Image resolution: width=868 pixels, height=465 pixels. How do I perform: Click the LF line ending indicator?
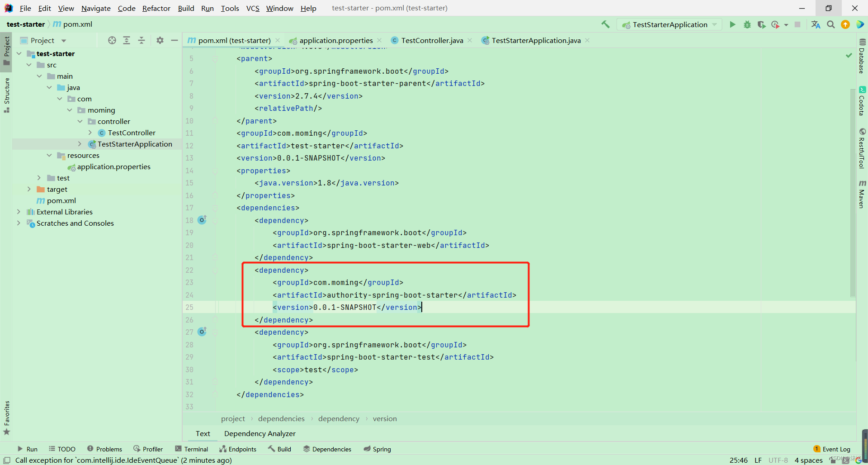click(759, 460)
